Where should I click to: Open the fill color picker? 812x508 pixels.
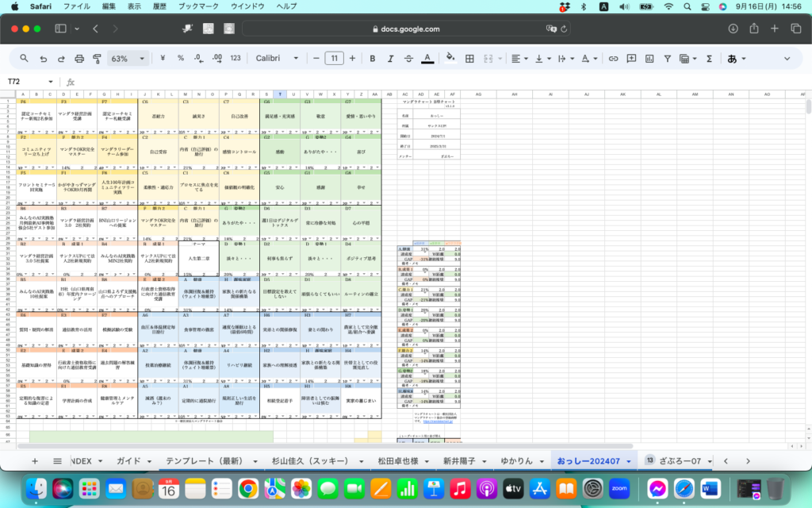(450, 59)
